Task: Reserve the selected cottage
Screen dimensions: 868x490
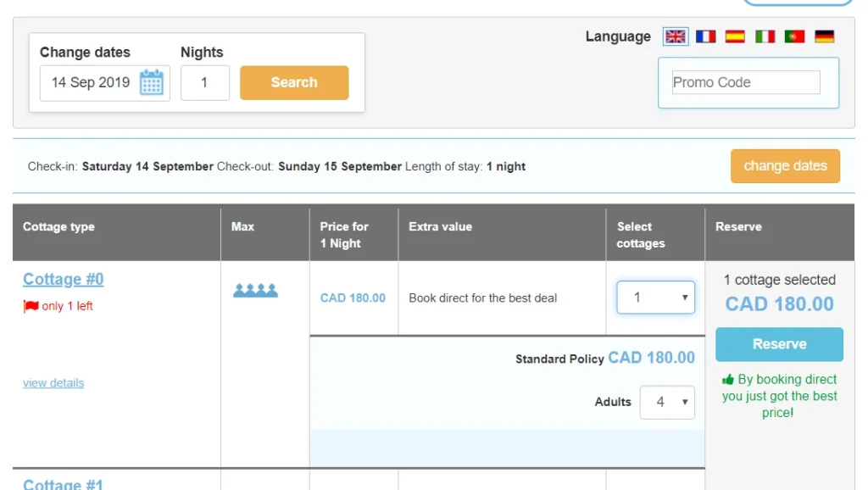Action: tap(779, 344)
